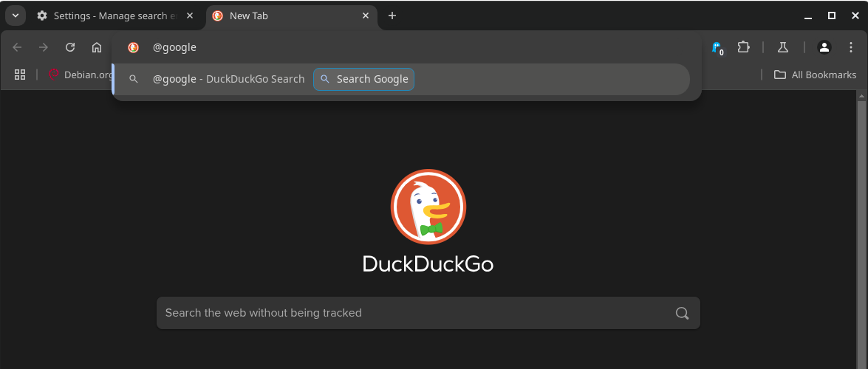Open the home page
Screen dimensions: 868x369
point(97,47)
